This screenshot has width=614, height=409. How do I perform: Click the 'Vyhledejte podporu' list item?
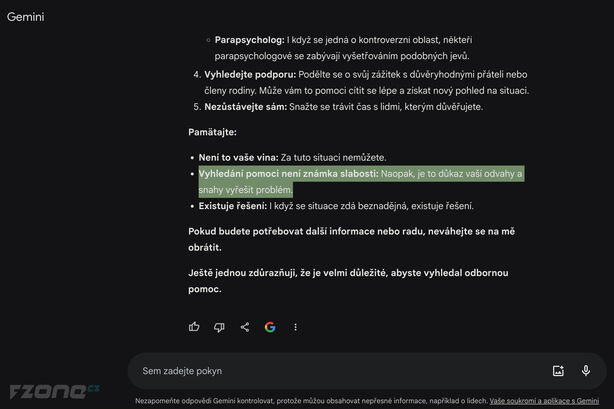[x=246, y=75]
